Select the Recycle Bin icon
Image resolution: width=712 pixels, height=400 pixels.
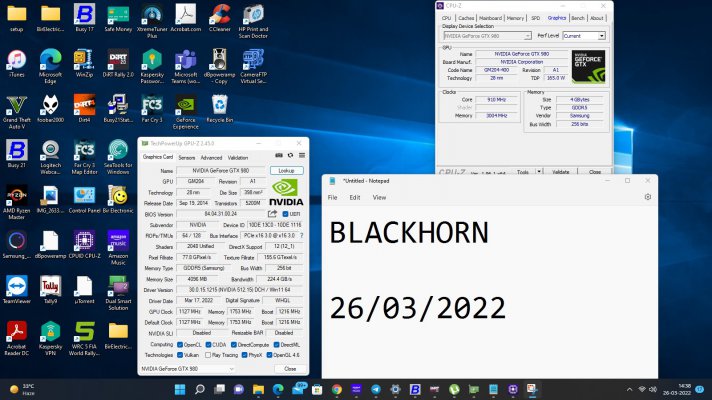click(220, 109)
